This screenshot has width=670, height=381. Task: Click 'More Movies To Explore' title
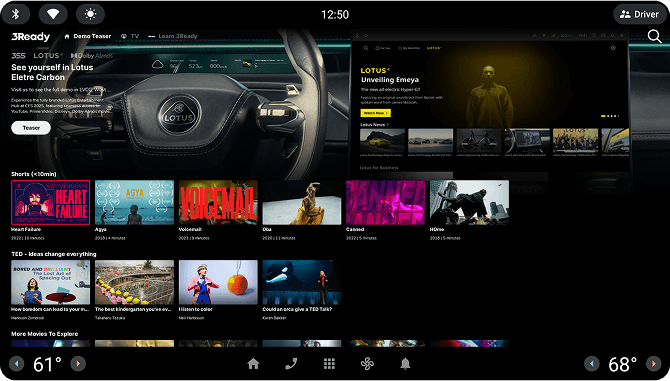point(44,334)
